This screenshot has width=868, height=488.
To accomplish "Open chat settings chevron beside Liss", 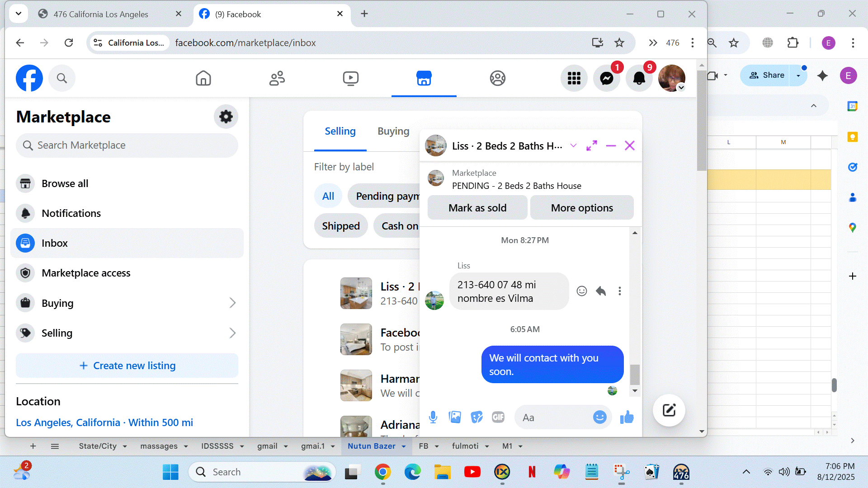I will pyautogui.click(x=573, y=145).
